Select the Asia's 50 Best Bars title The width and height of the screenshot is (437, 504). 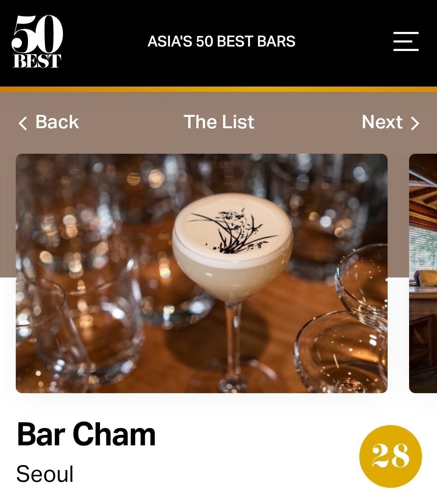click(221, 41)
